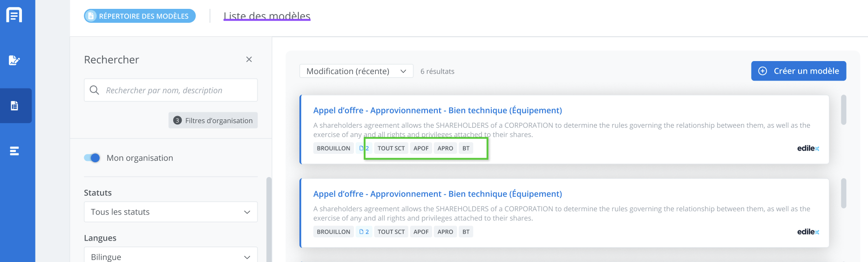This screenshot has width=868, height=262.
Task: Open the Modification (récente) sort dropdown
Action: click(x=356, y=71)
